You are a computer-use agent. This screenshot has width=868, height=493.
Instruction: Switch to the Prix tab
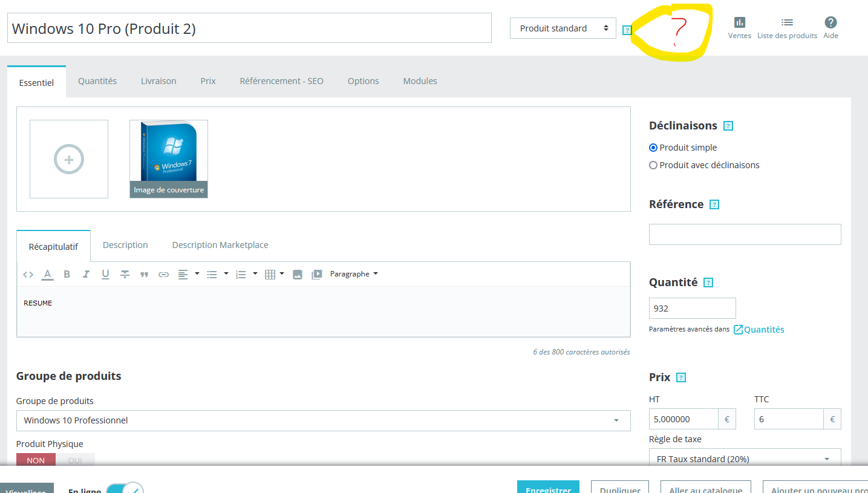208,81
